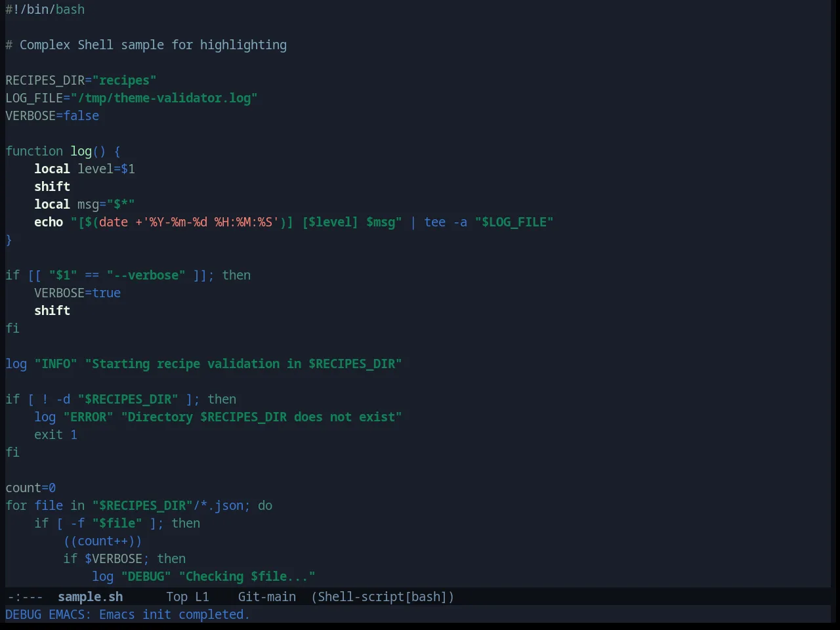Click the "$LOG_FILE" argument after tee

[x=514, y=222]
